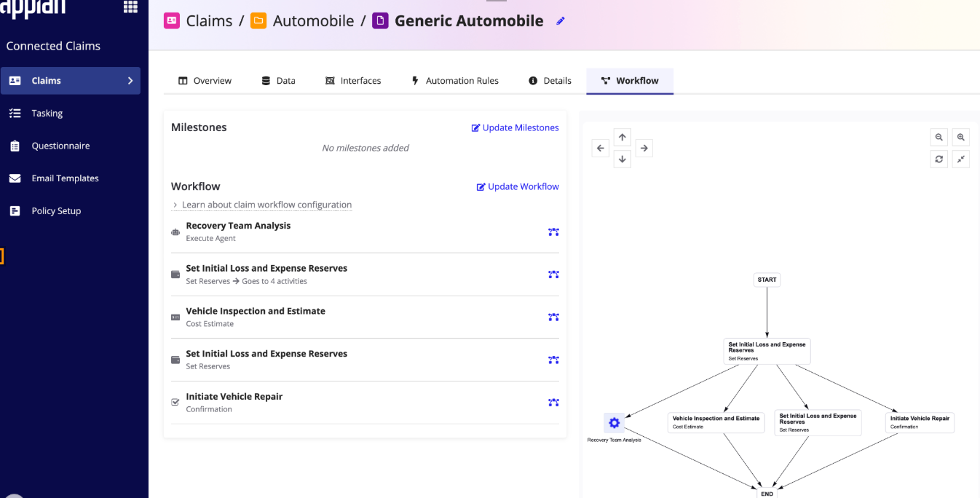Click the 'Execute Agent' subtitle text
Image resolution: width=980 pixels, height=498 pixels.
pyautogui.click(x=210, y=239)
